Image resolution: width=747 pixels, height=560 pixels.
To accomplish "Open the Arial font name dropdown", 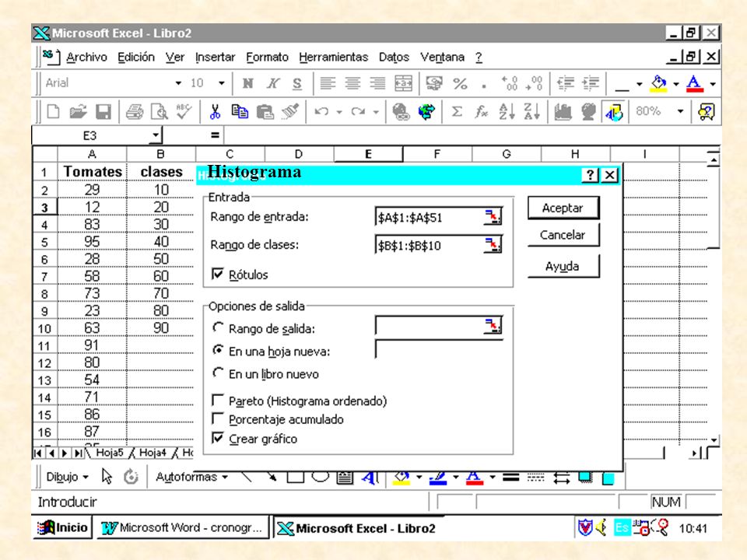I will 178,83.
